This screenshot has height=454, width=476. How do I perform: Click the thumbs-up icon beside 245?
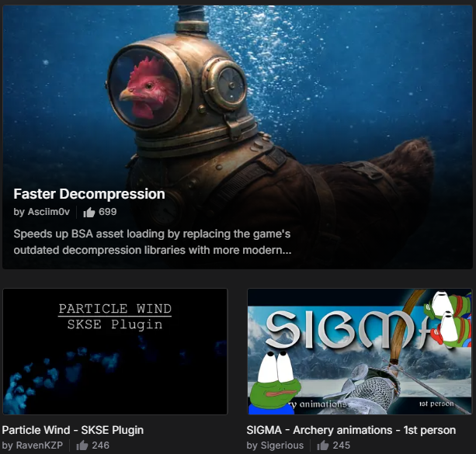(x=323, y=445)
